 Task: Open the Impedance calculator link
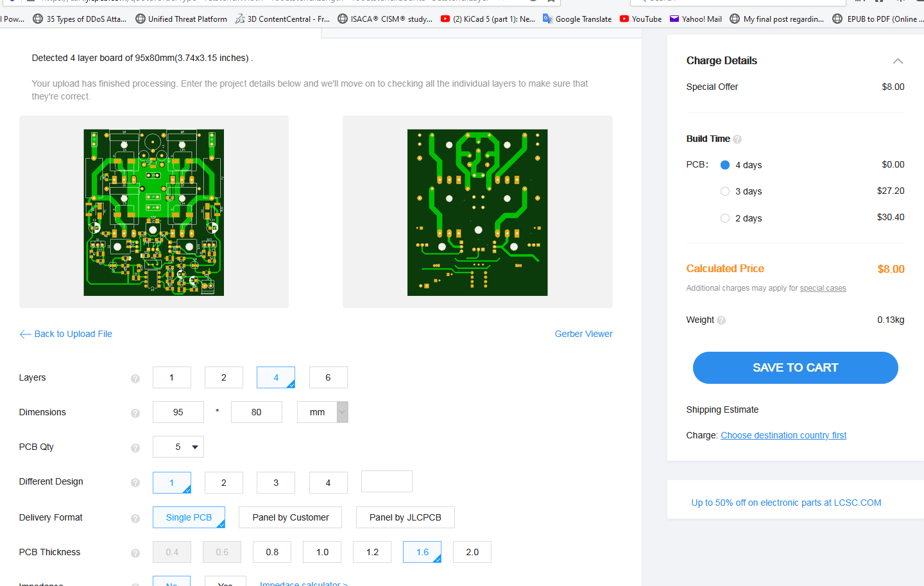click(x=304, y=583)
